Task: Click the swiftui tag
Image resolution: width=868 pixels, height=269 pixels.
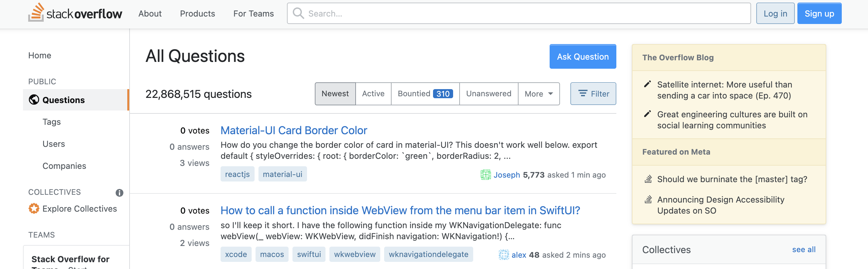Action: click(309, 254)
